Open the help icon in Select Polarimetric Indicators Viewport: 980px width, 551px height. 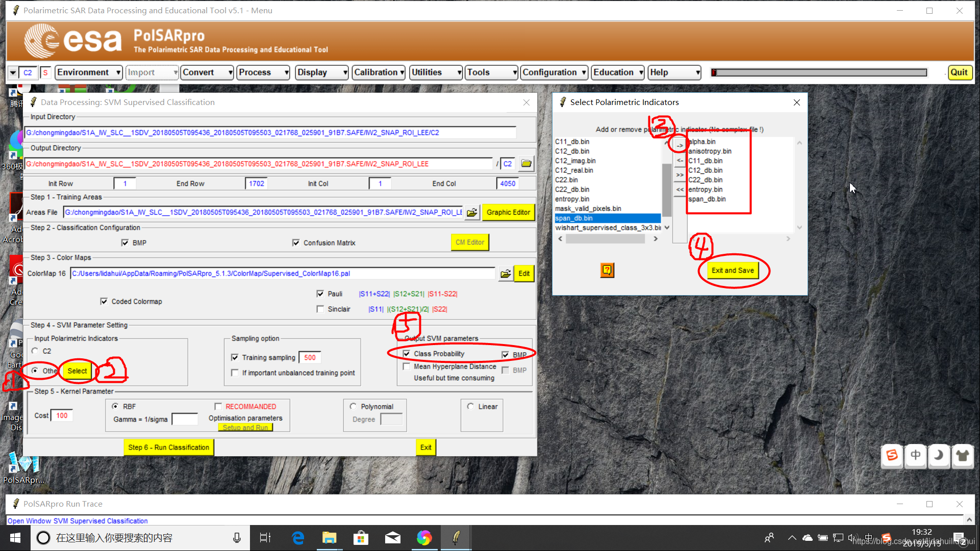(x=607, y=270)
